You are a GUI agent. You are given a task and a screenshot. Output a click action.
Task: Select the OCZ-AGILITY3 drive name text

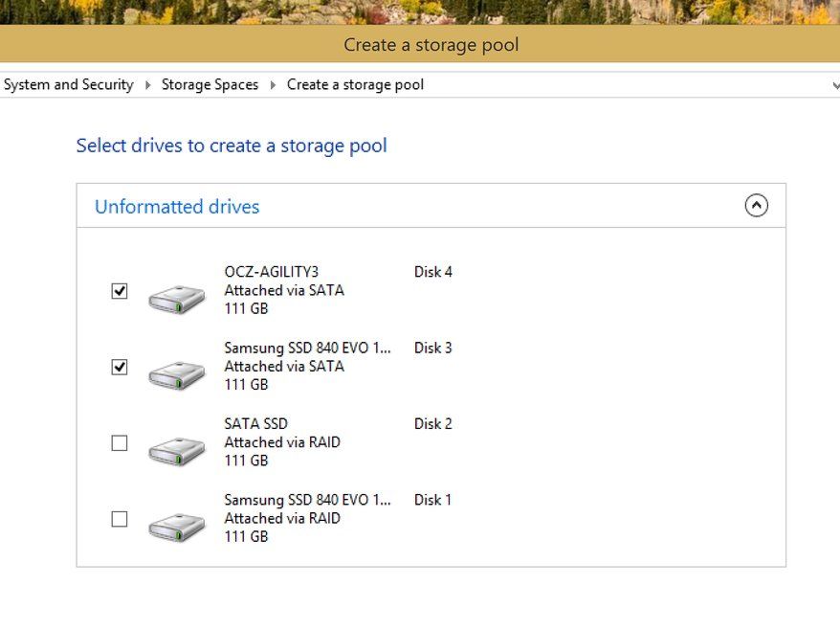tap(272, 272)
